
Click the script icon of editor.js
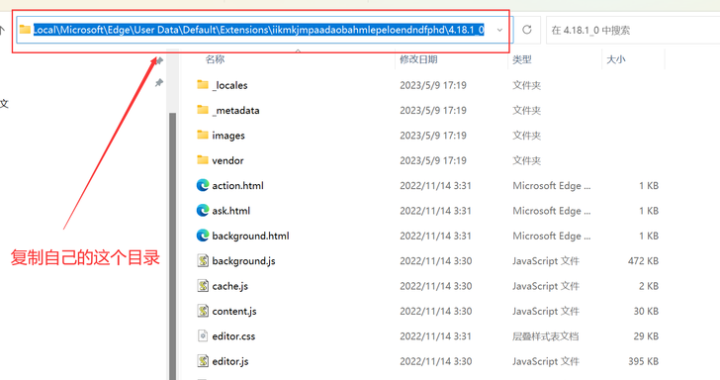point(202,361)
